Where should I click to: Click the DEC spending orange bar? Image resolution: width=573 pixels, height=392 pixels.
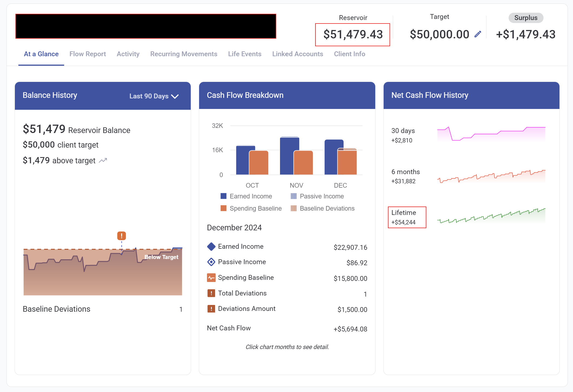(347, 162)
